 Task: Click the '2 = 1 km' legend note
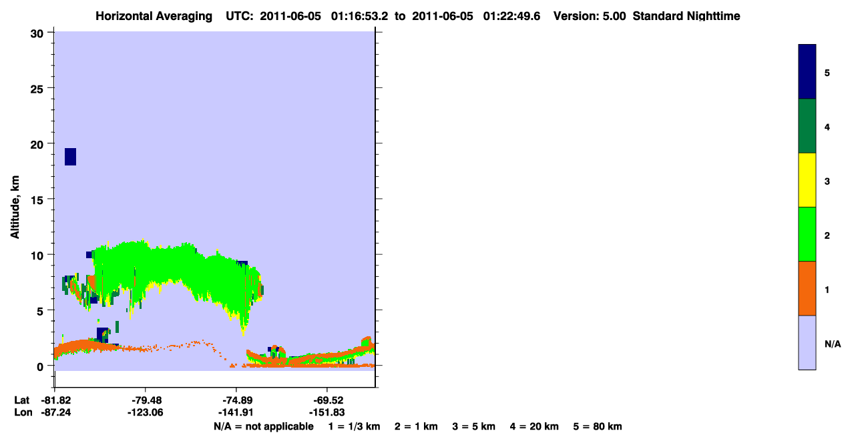click(416, 426)
